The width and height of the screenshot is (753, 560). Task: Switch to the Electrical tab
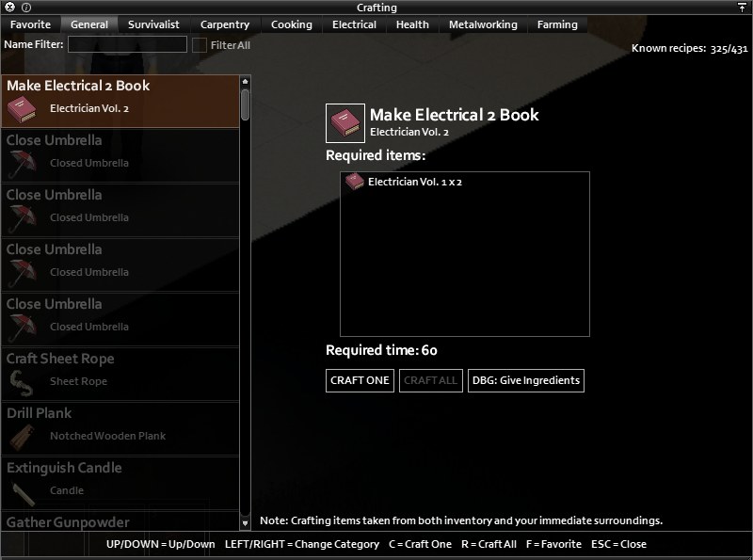pos(355,24)
